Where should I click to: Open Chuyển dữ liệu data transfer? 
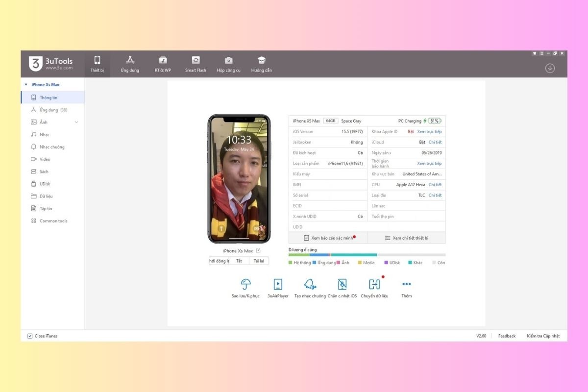(x=374, y=288)
